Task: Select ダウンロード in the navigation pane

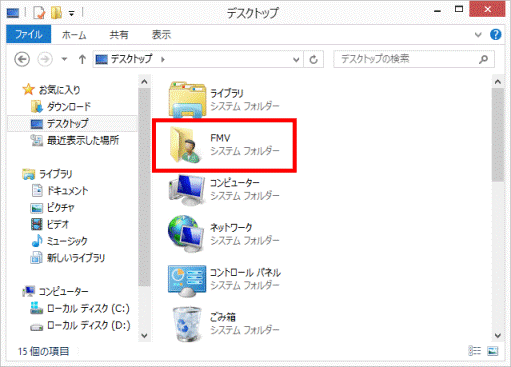Action: pyautogui.click(x=61, y=107)
